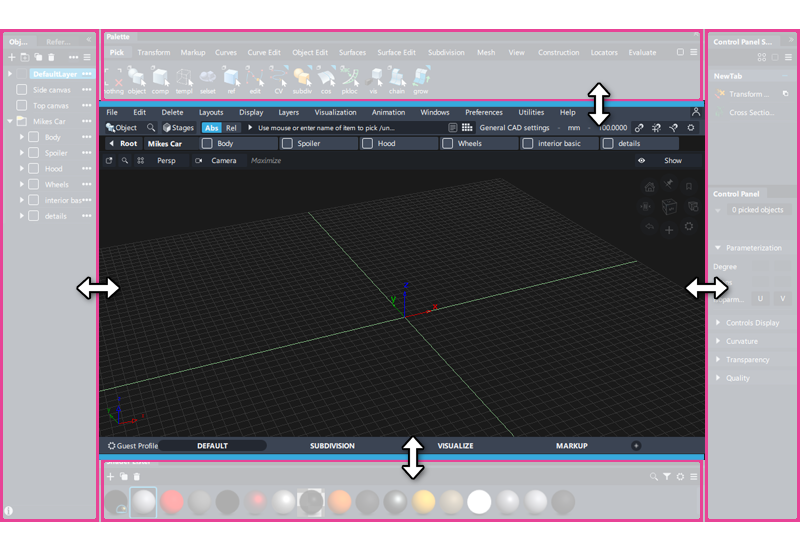Select the Pick ref tool
This screenshot has height=550, width=800.
[231, 80]
